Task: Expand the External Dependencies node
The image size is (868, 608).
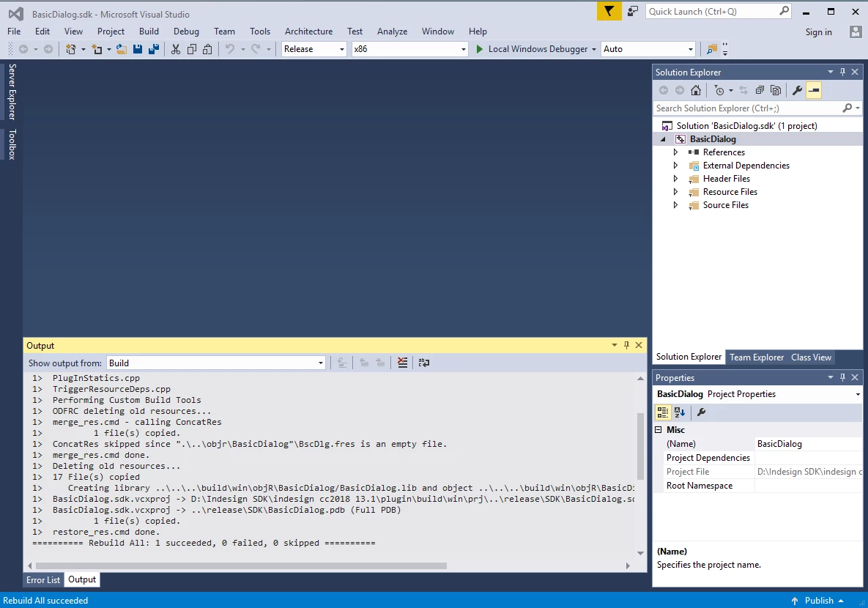Action: 675,166
